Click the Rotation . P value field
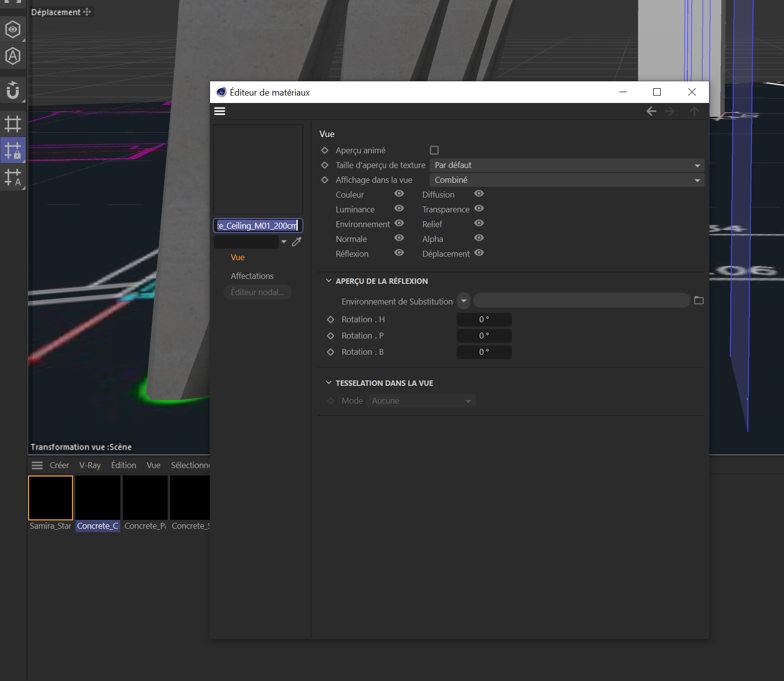784x681 pixels. pyautogui.click(x=484, y=336)
